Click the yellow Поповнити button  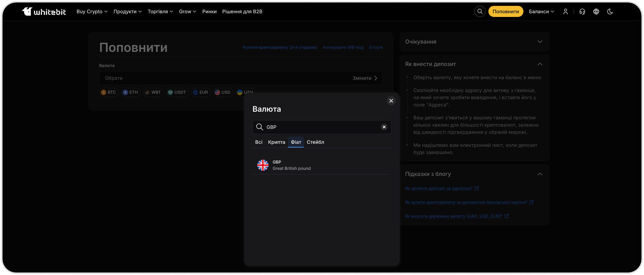pyautogui.click(x=506, y=12)
